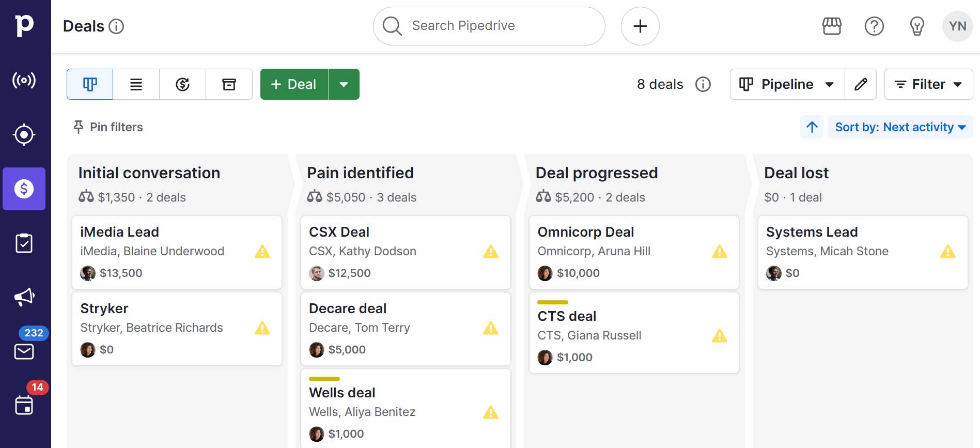Open the CSX Deal card
This screenshot has height=448, width=980.
point(406,252)
